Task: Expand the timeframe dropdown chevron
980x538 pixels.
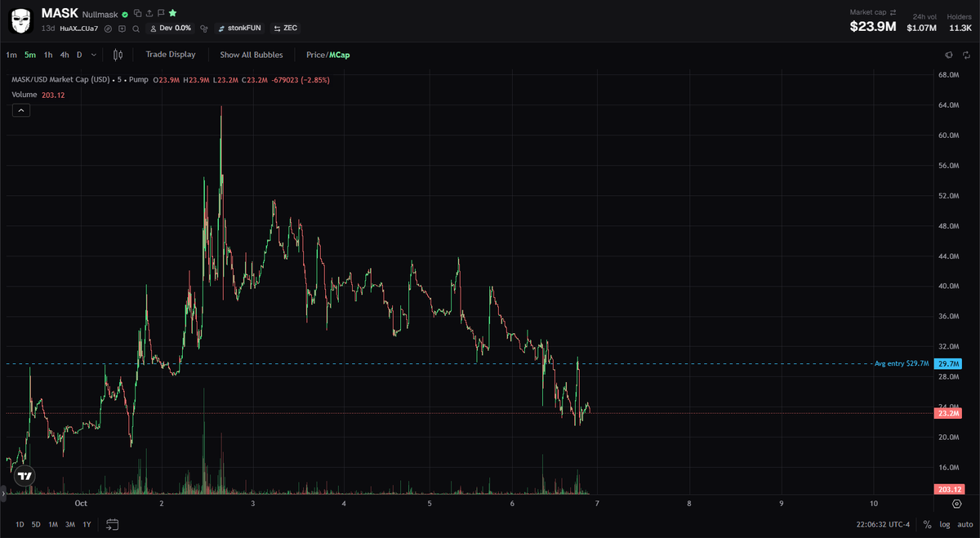Action: 94,55
